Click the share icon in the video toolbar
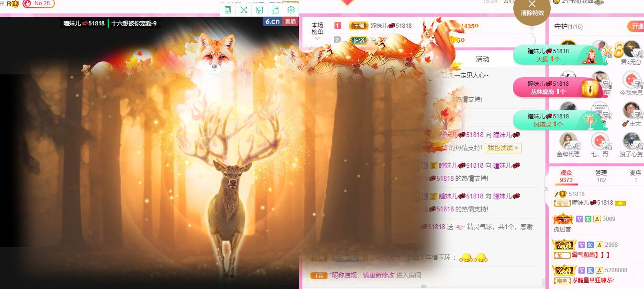 coord(275,10)
